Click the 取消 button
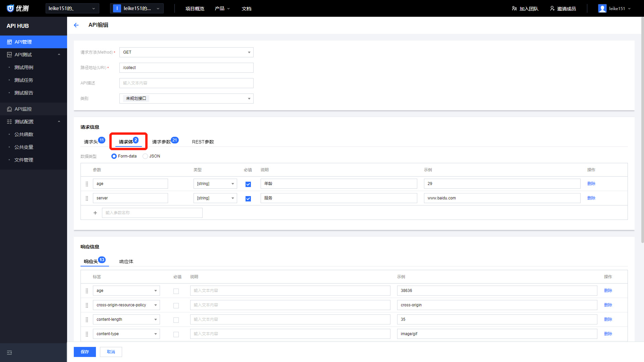The height and width of the screenshot is (362, 644). 111,351
